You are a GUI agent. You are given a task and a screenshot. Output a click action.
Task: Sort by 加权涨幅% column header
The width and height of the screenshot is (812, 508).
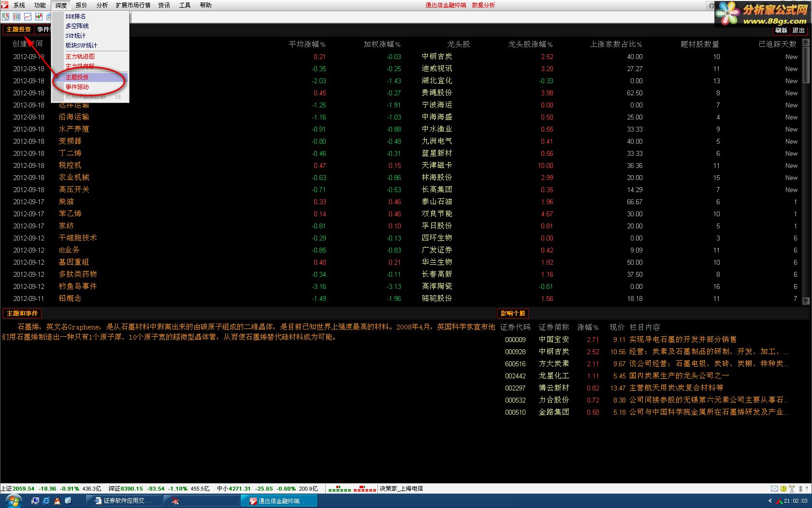[x=382, y=44]
